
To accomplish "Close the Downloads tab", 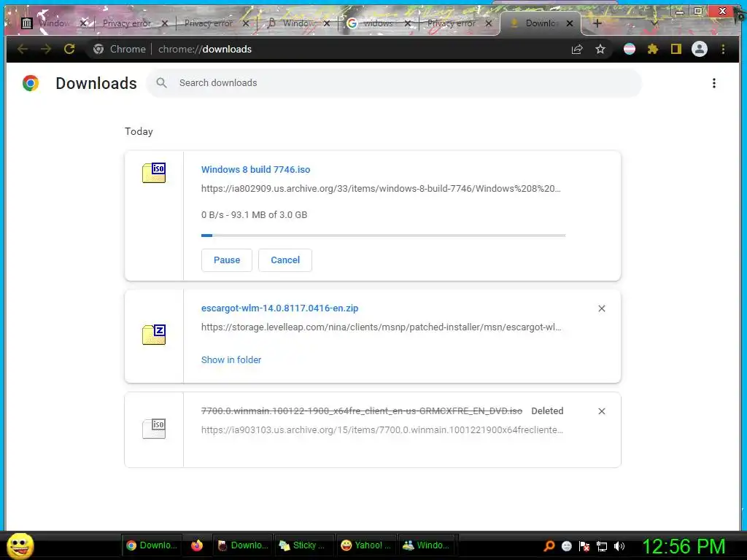I will (x=569, y=23).
